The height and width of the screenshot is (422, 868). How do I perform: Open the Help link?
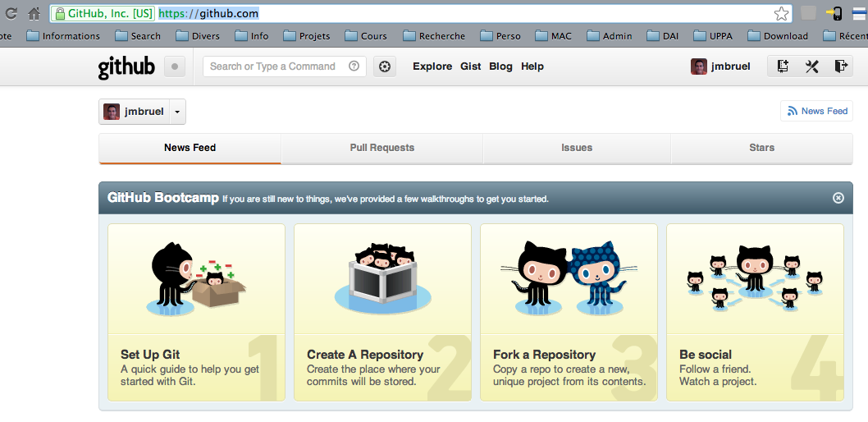(532, 67)
